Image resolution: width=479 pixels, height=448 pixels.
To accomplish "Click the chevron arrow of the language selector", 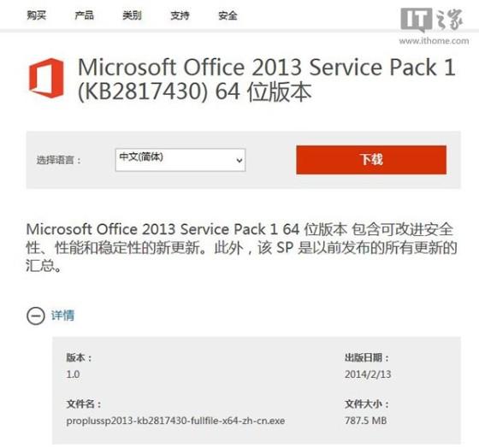I will point(239,160).
